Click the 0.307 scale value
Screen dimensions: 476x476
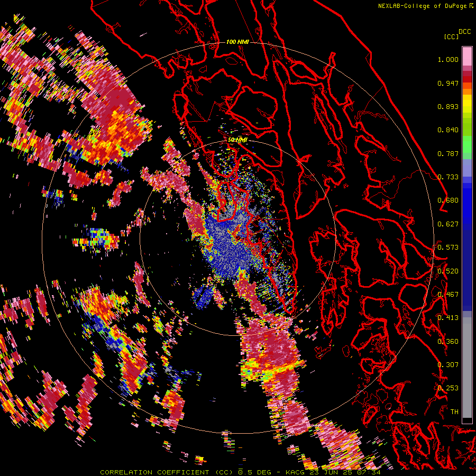448,365
